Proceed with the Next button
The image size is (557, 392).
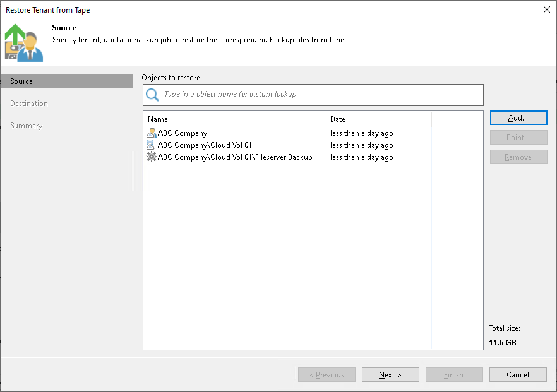click(x=390, y=374)
